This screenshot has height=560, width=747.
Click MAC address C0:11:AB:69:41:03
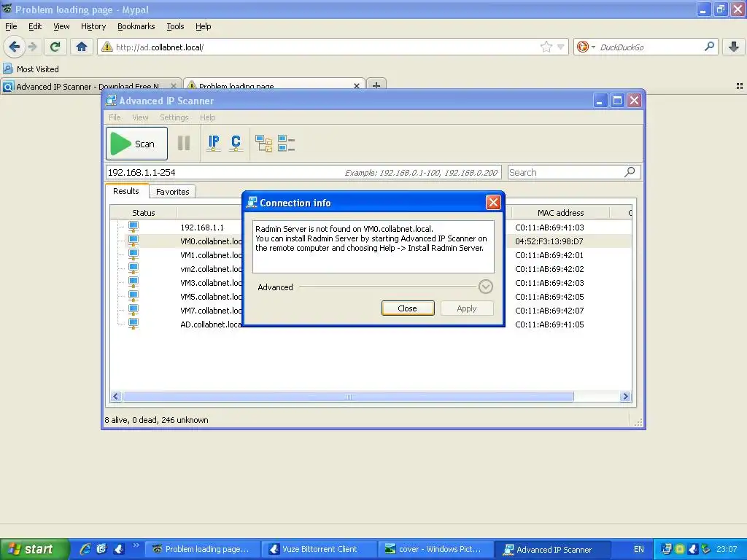pos(549,227)
